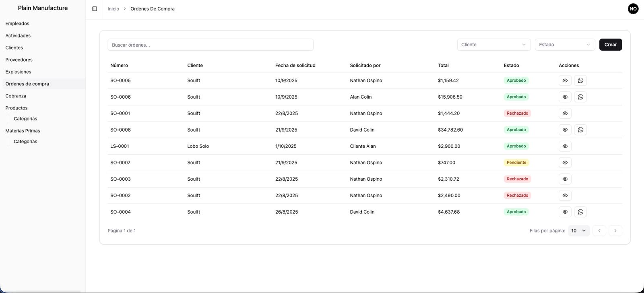View order SO-0001 using the eye toggle
The width and height of the screenshot is (644, 293).
565,113
